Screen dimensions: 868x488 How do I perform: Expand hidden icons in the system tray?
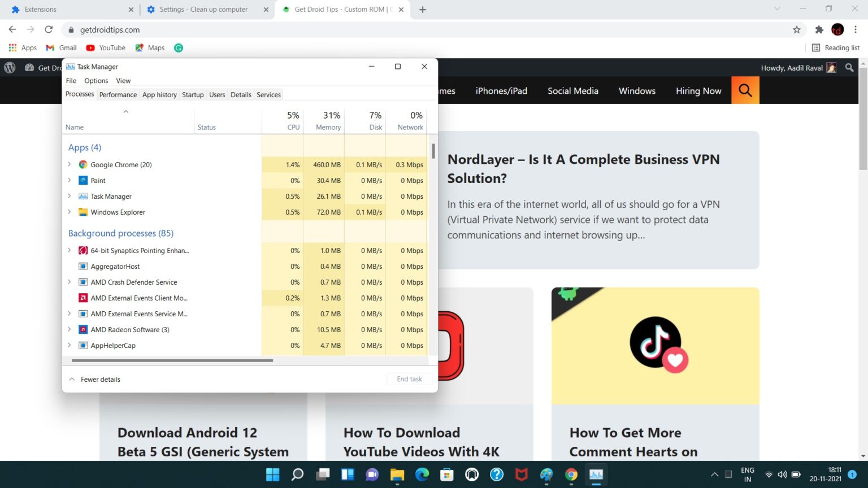[x=714, y=475]
